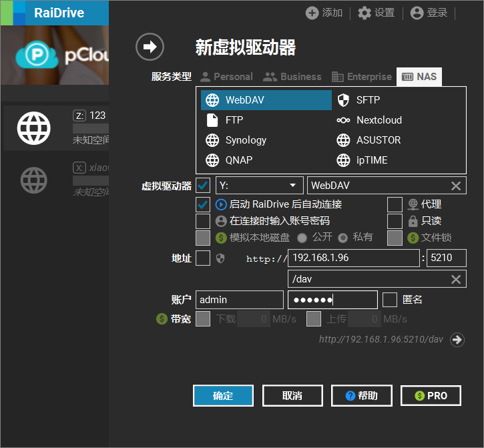Image resolution: width=484 pixels, height=448 pixels.
Task: Open the URL arrow next to http://192.168.1.96:5210/dav
Action: (x=457, y=339)
